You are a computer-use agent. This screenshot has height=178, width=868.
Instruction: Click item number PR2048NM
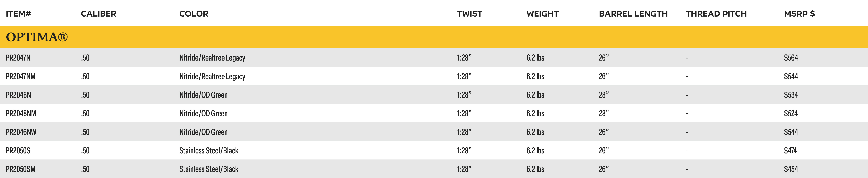[x=21, y=113]
